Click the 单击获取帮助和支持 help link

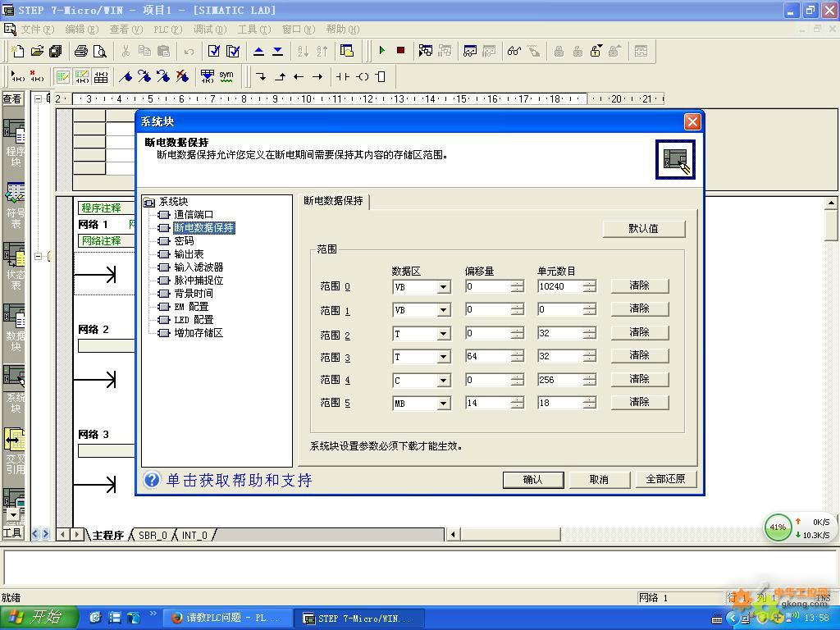[239, 479]
